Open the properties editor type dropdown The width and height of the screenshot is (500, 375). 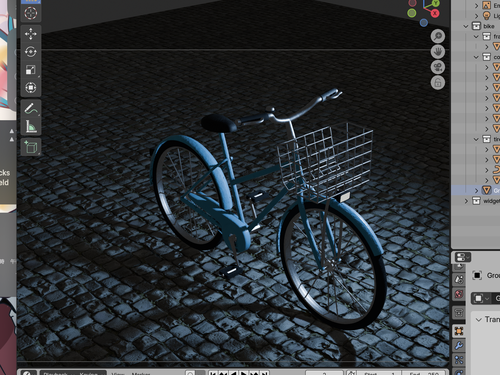pos(463,257)
